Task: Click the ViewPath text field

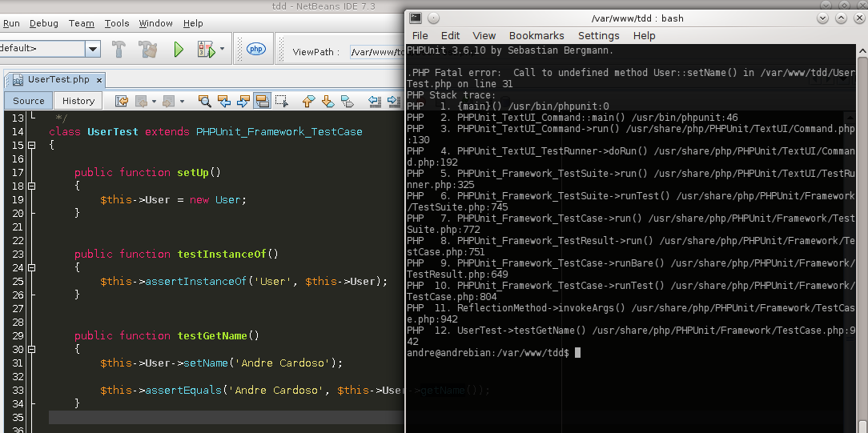Action: click(377, 52)
